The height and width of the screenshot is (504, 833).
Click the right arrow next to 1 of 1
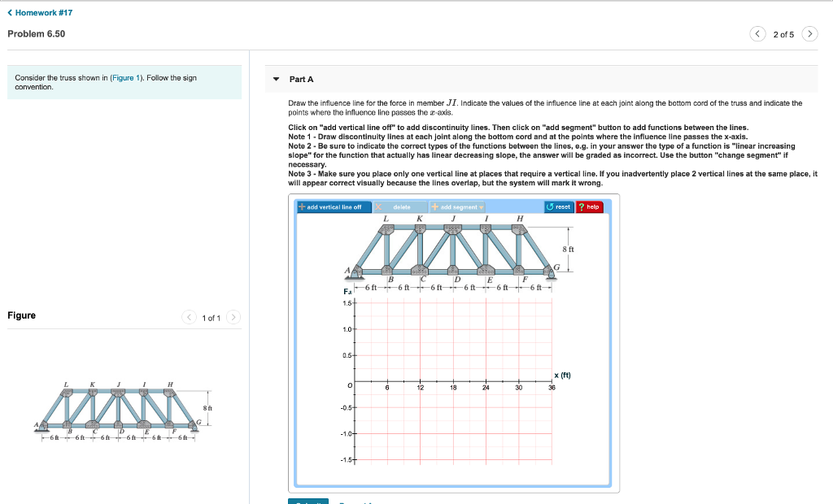pos(233,318)
